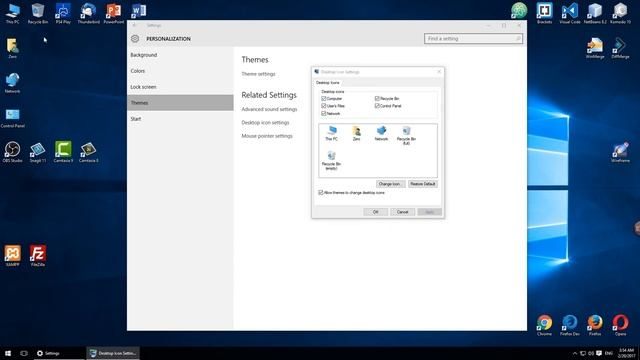640x360 pixels.
Task: Select the Desktop Icons tab
Action: click(x=328, y=82)
